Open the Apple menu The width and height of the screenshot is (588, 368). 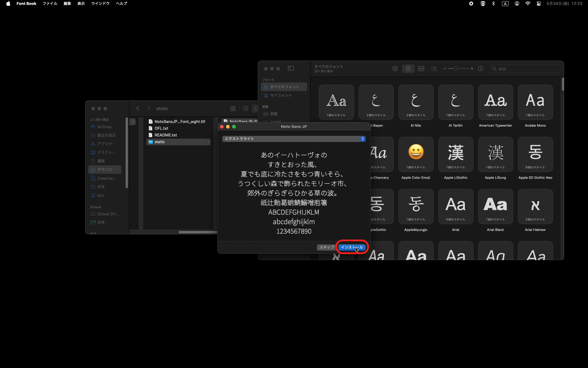tap(8, 4)
